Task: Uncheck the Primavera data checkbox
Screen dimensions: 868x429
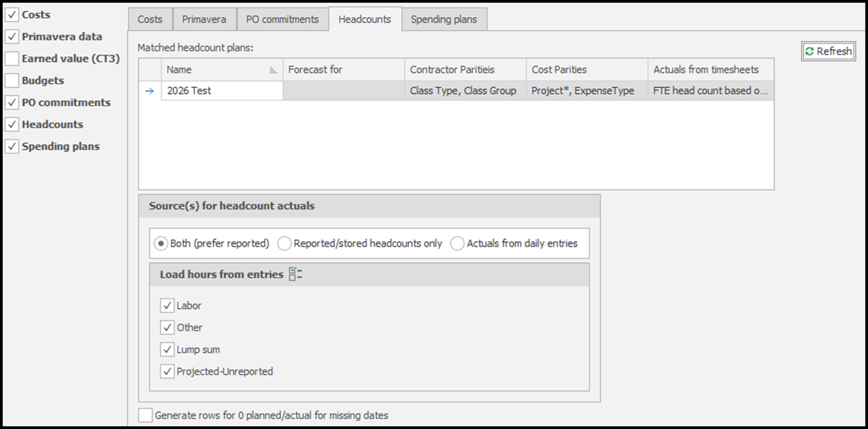Action: 12,36
